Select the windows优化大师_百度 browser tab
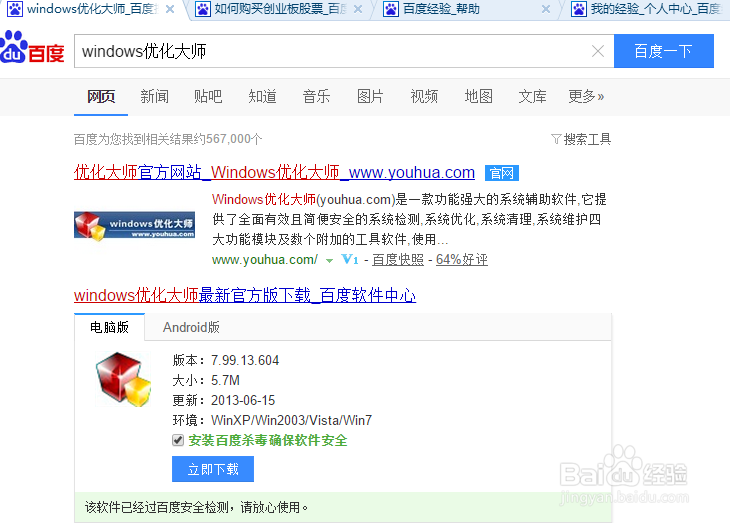This screenshot has width=730, height=523. pyautogui.click(x=91, y=9)
